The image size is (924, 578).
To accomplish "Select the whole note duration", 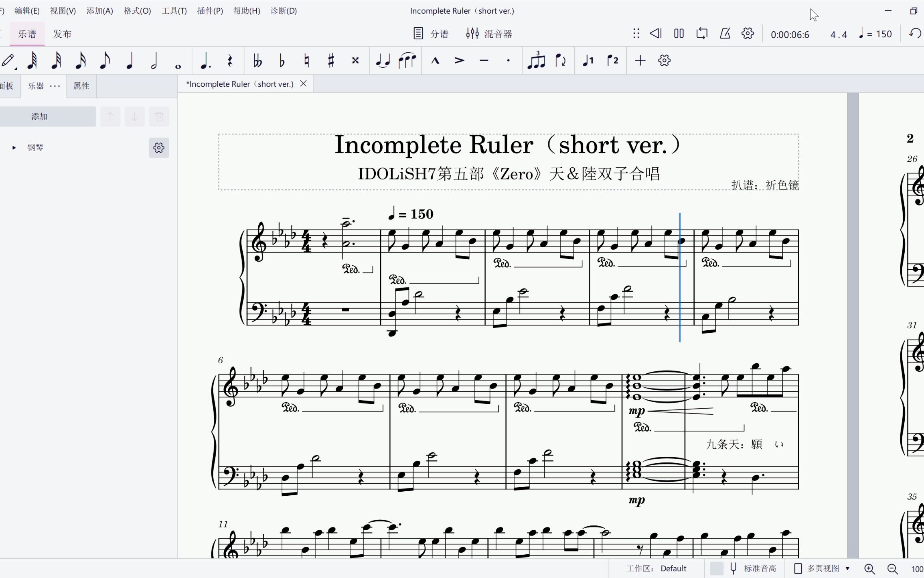I will click(x=178, y=66).
